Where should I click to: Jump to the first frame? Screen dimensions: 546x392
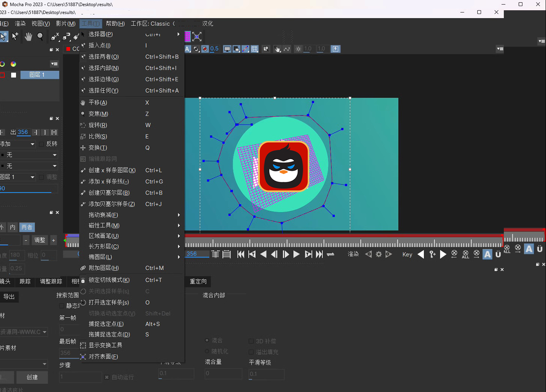point(241,254)
